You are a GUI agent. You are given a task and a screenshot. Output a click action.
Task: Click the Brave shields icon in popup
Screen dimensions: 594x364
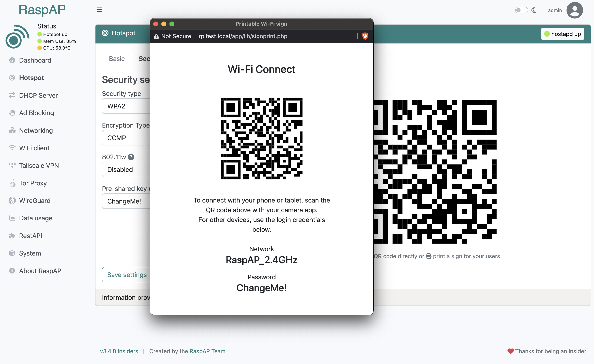(365, 36)
